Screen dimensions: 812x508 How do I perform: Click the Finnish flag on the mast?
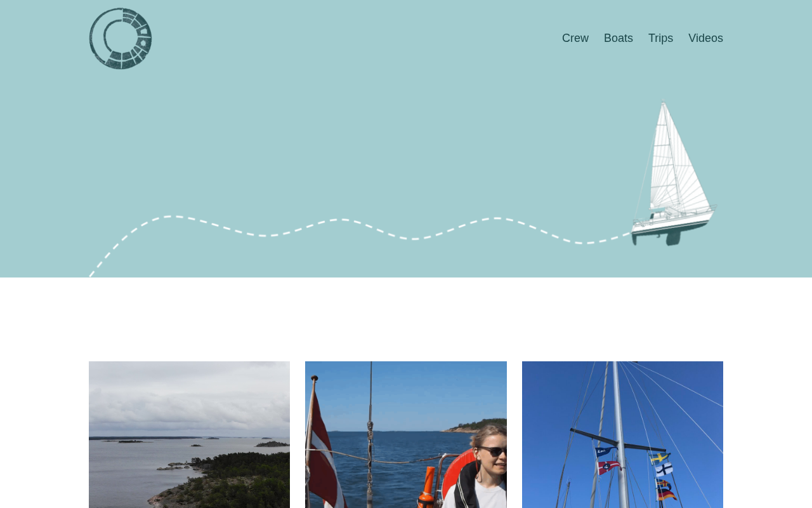pyautogui.click(x=664, y=469)
